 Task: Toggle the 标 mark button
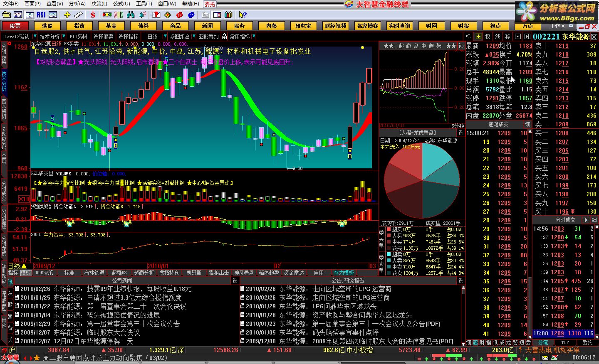click(x=469, y=37)
